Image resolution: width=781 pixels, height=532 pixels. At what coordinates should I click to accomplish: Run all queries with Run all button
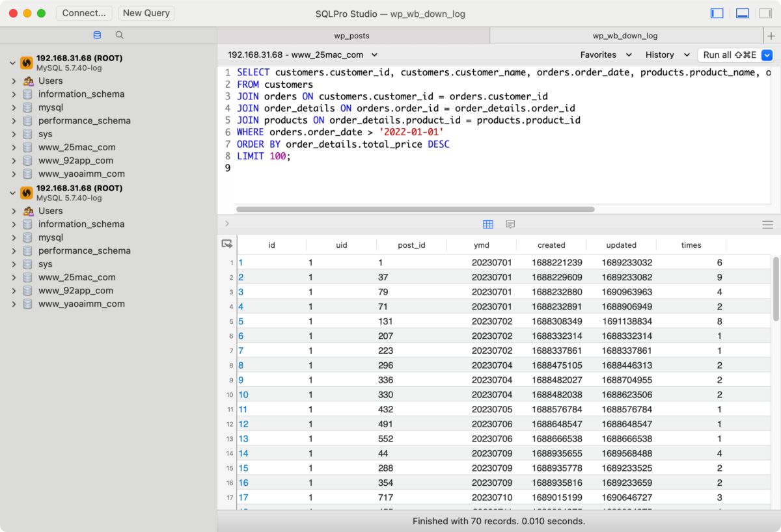point(729,55)
